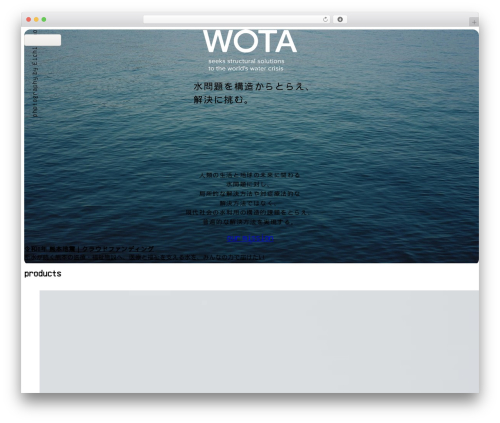Click the round extension icon beside address bar
Viewport: 500px width, 423px height.
[340, 20]
